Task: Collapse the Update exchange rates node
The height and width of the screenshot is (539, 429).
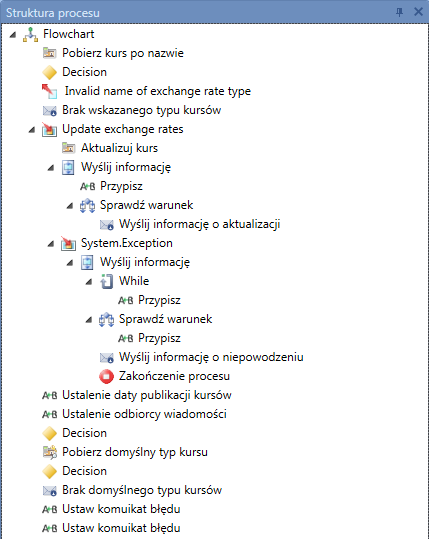Action: (32, 130)
